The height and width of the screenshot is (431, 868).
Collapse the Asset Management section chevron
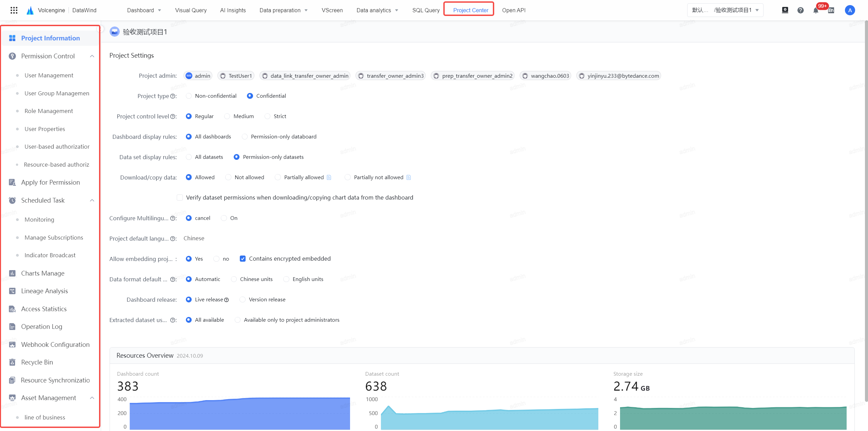pyautogui.click(x=92, y=398)
